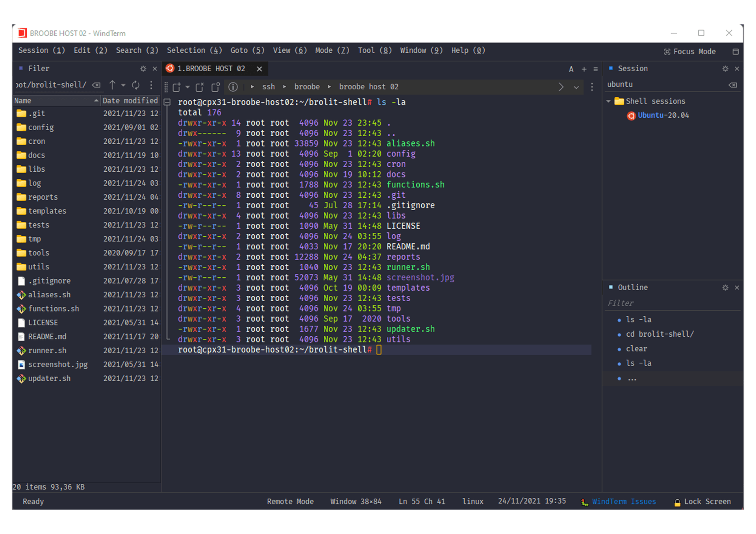The width and height of the screenshot is (756, 534).
Task: Create a new session with the new-session icon
Action: [178, 87]
